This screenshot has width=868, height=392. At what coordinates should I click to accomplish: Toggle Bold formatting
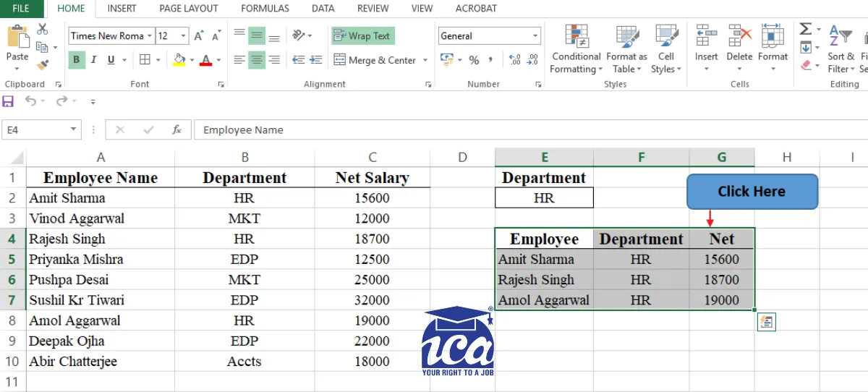(77, 60)
